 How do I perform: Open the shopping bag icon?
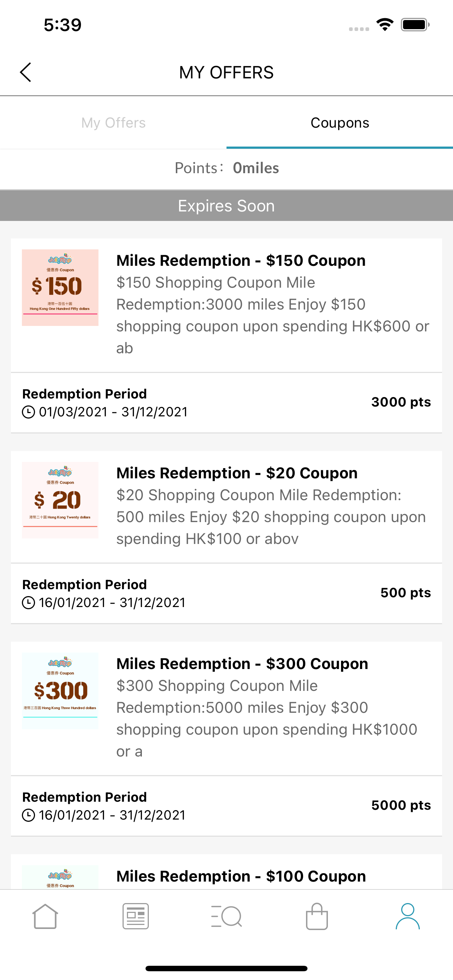pos(317,917)
